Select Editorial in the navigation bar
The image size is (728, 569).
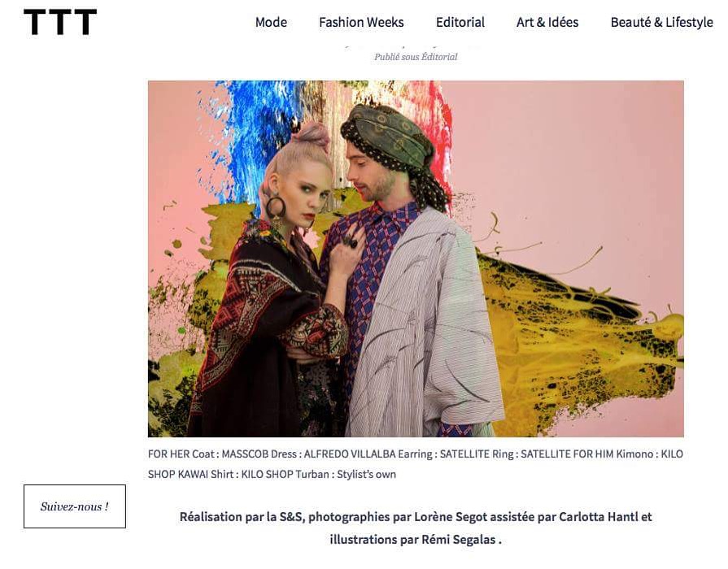[x=460, y=22]
